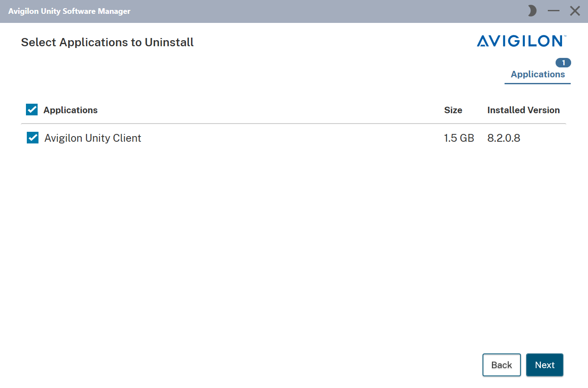Toggle dark mode moon icon
The width and height of the screenshot is (588, 388).
click(x=532, y=11)
